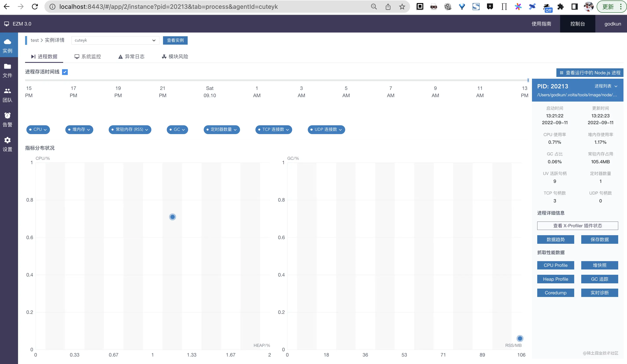Viewport: 627px width, 364px height.
Task: Expand the 堆内存 metric pill dropdown
Action: [79, 129]
